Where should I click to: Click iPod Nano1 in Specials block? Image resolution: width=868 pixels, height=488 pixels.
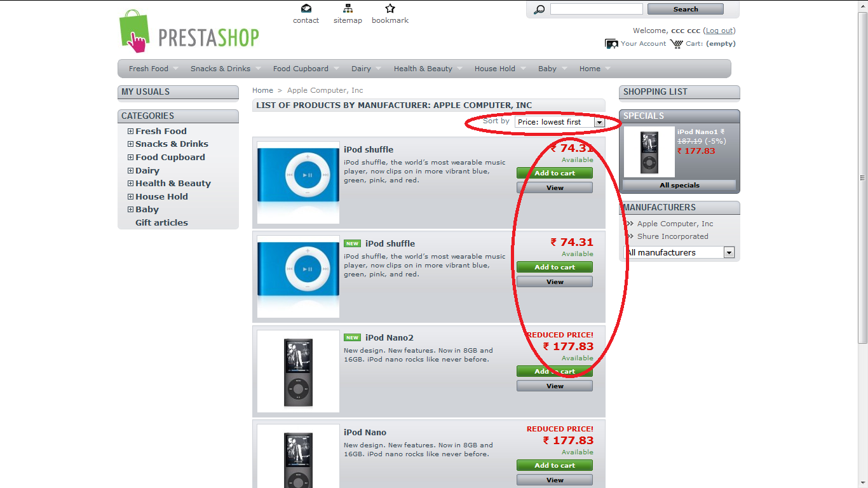[x=697, y=132]
